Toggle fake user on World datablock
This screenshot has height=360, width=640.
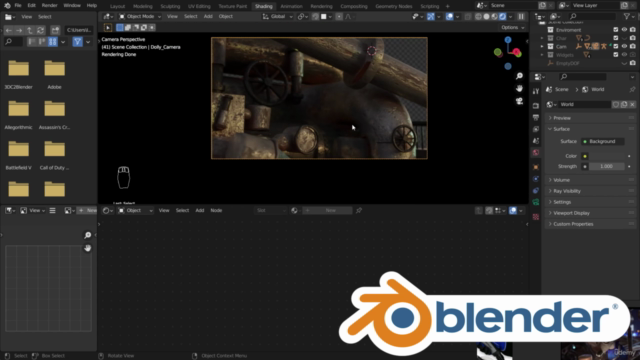click(616, 104)
